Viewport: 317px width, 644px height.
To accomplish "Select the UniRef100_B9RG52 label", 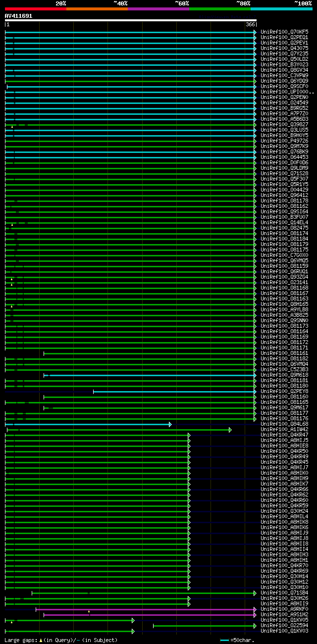I will [x=284, y=108].
